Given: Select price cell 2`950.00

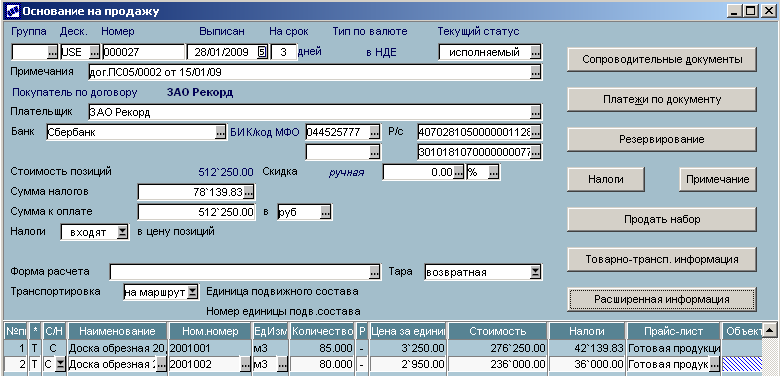Looking at the screenshot, I should tap(407, 365).
